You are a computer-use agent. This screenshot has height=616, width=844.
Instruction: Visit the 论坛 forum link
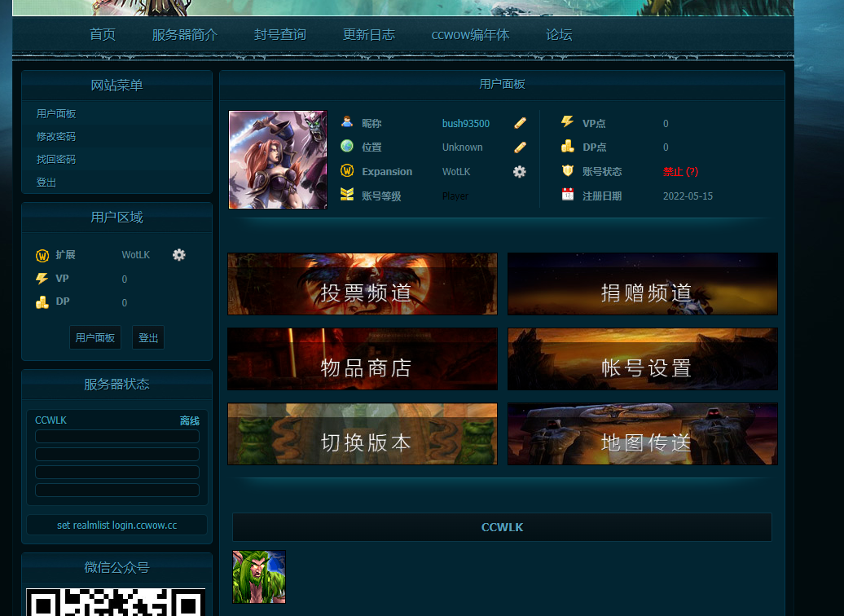(559, 35)
